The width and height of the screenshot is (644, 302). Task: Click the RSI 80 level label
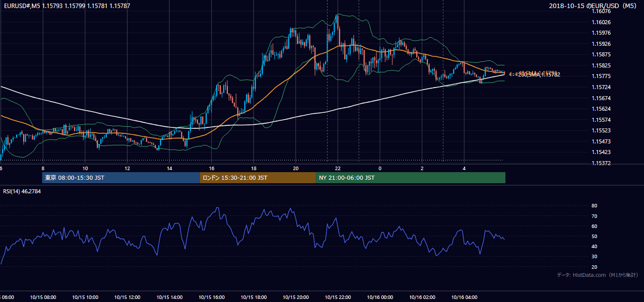(x=594, y=206)
